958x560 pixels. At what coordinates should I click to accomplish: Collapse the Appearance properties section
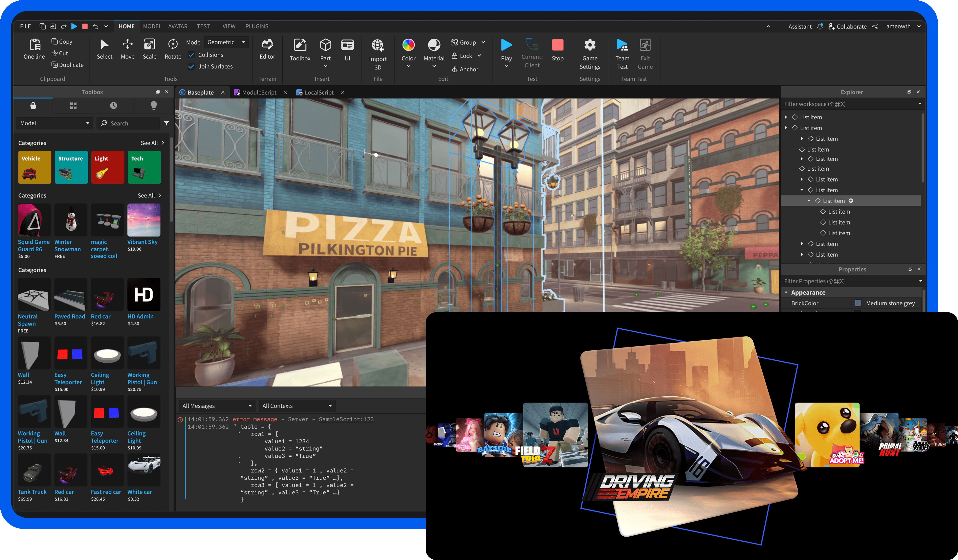click(x=786, y=293)
